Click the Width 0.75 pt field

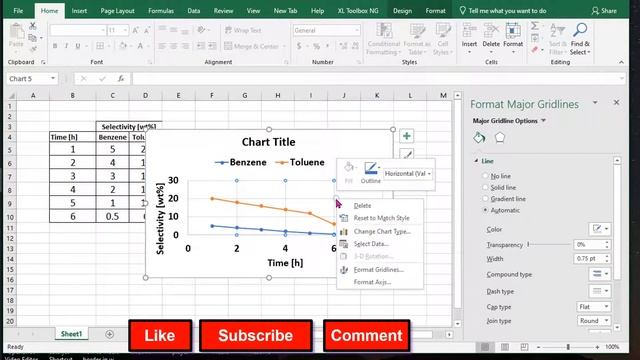[x=589, y=258]
